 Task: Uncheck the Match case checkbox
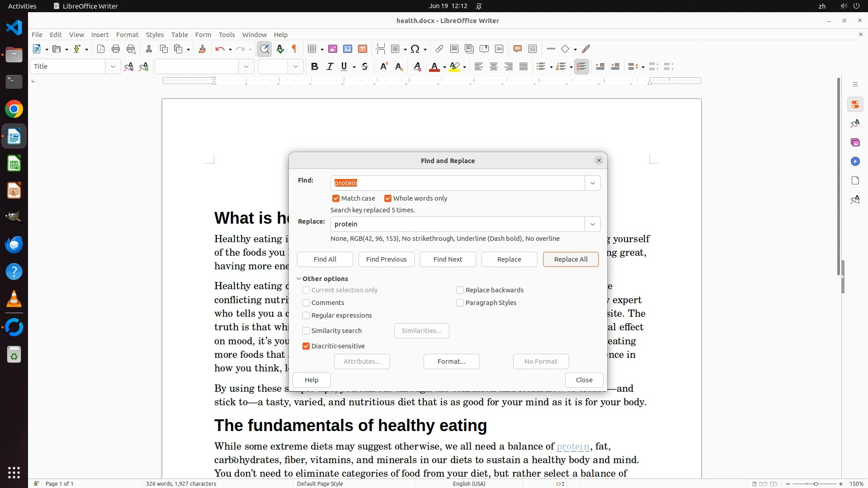click(336, 198)
